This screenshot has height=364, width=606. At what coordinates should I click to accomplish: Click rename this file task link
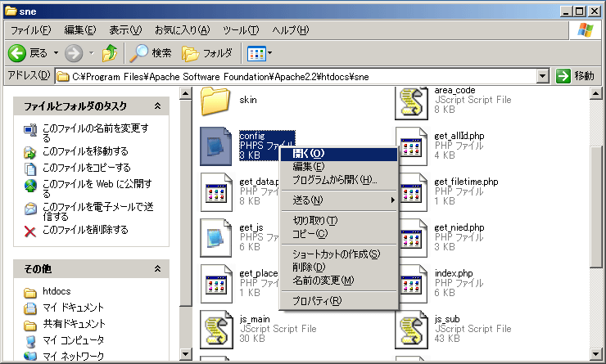(95, 133)
